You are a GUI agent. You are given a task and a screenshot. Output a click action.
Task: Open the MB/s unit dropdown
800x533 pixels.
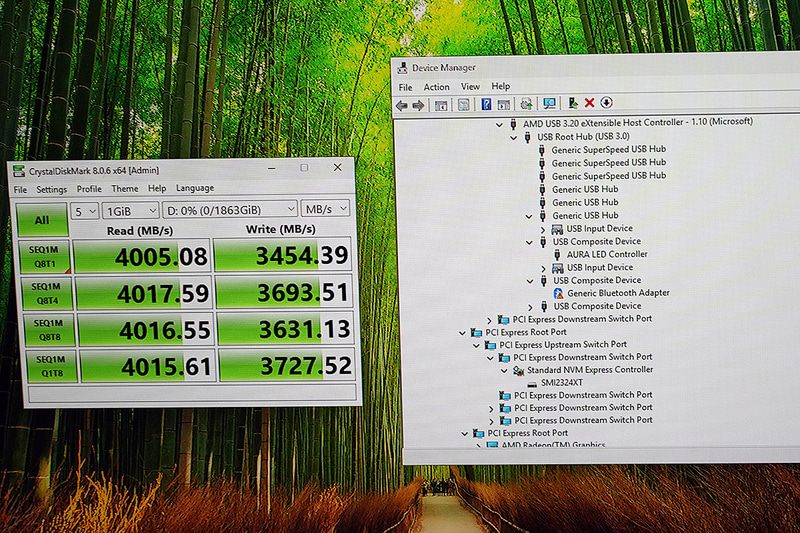point(326,209)
